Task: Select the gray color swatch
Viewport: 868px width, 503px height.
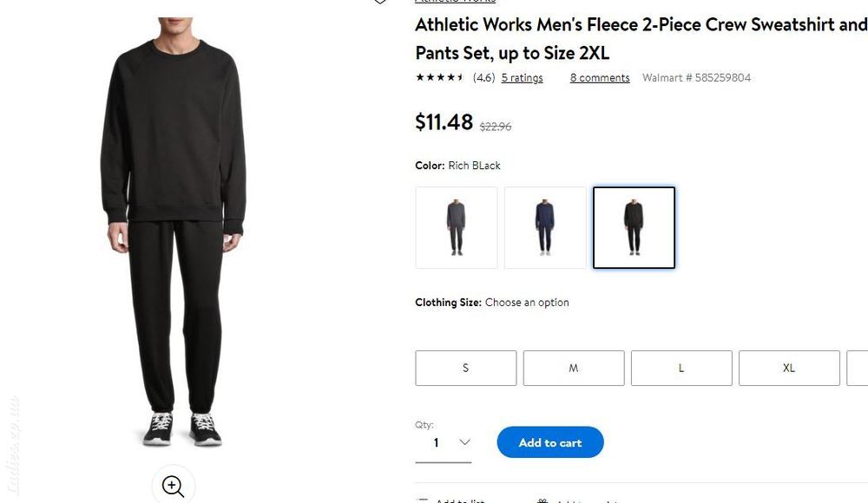Action: point(457,227)
